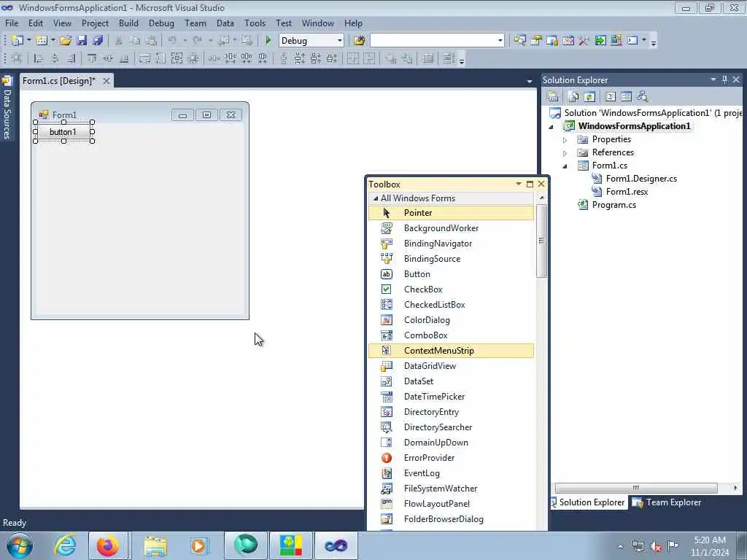Open the Extension Manager toolbar icon
Image resolution: width=747 pixels, height=560 pixels.
click(616, 41)
